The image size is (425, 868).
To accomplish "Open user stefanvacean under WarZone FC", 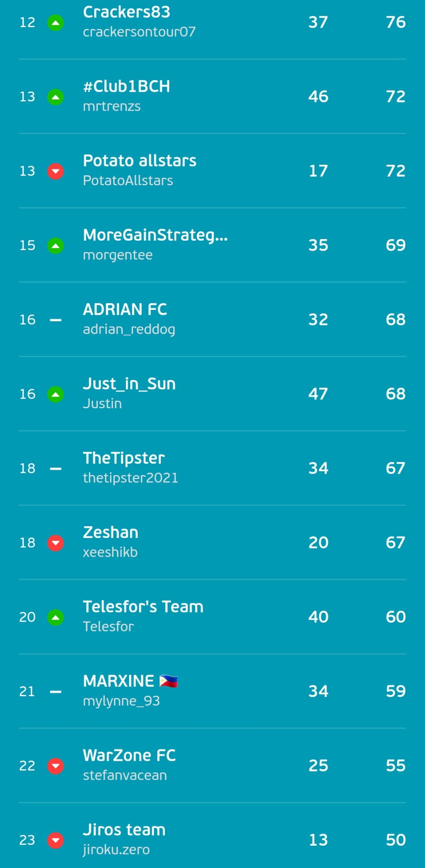I will point(125,775).
